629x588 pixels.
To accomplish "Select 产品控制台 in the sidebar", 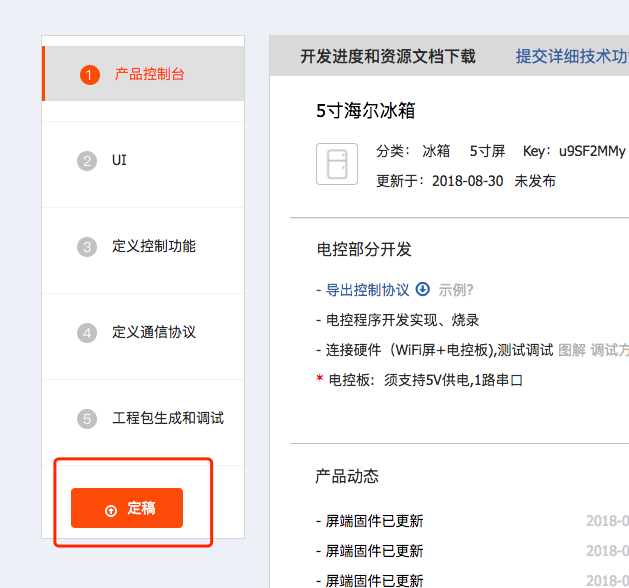I will (149, 74).
